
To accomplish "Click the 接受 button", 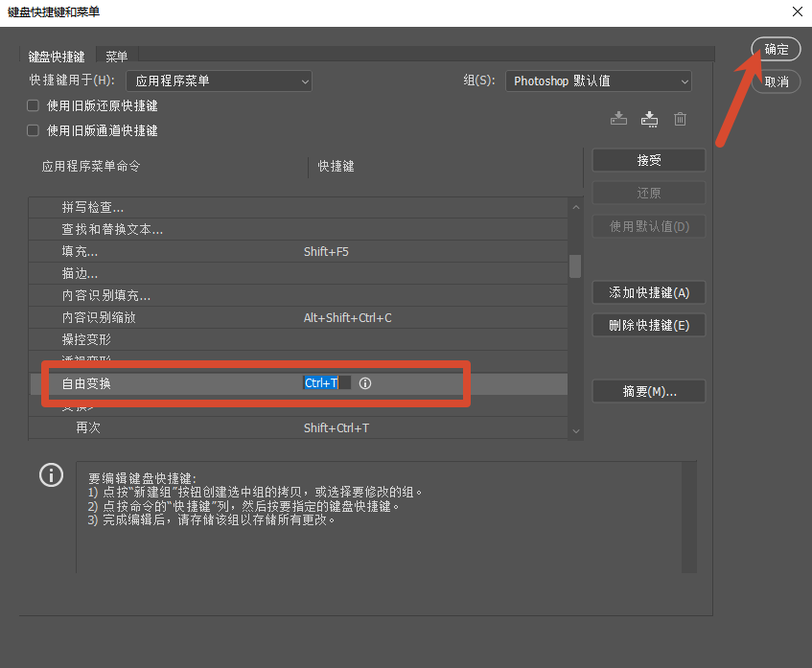I will 649,160.
